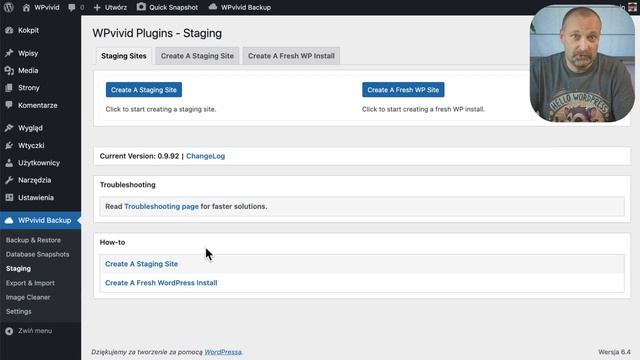The image size is (640, 360).
Task: Open the WPvivid site home icon
Action: (26, 7)
